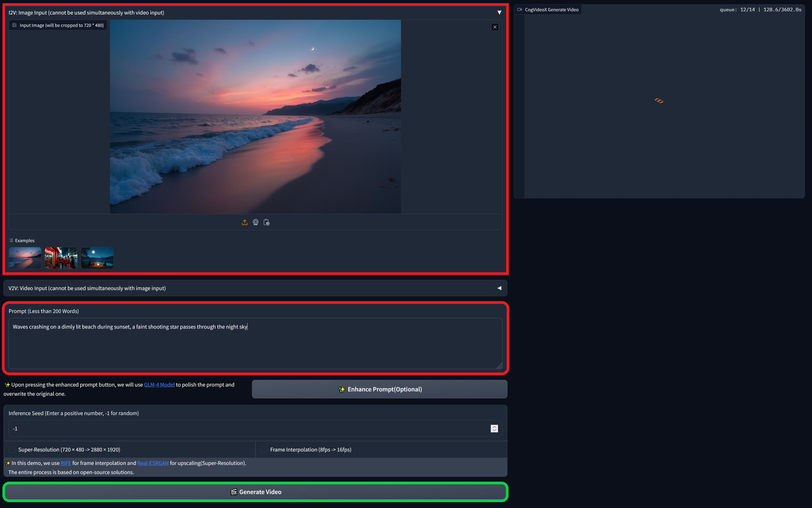Open the GLM-4 Model link
The height and width of the screenshot is (508, 812).
[x=159, y=385]
